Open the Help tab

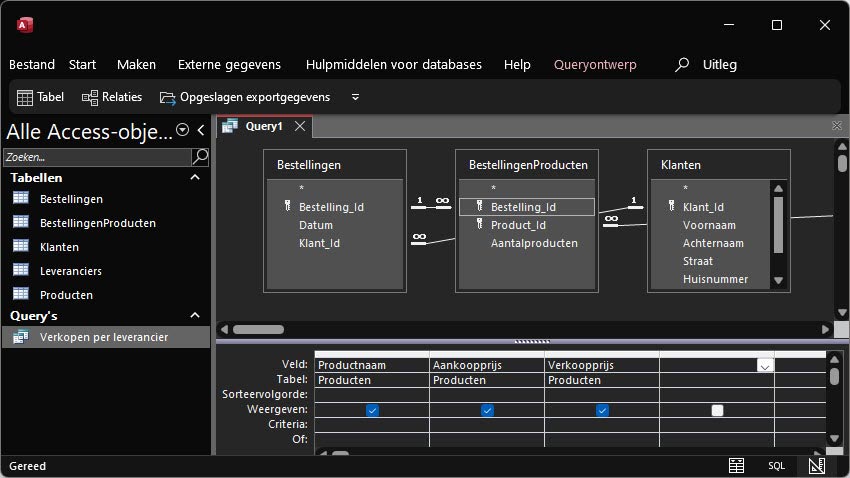[517, 64]
